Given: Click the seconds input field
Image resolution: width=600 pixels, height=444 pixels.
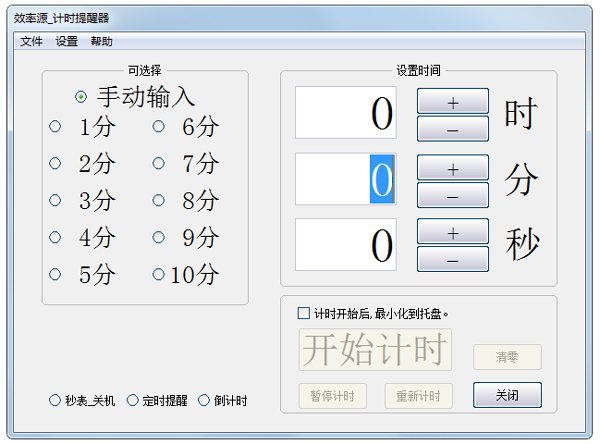Looking at the screenshot, I should tap(346, 245).
